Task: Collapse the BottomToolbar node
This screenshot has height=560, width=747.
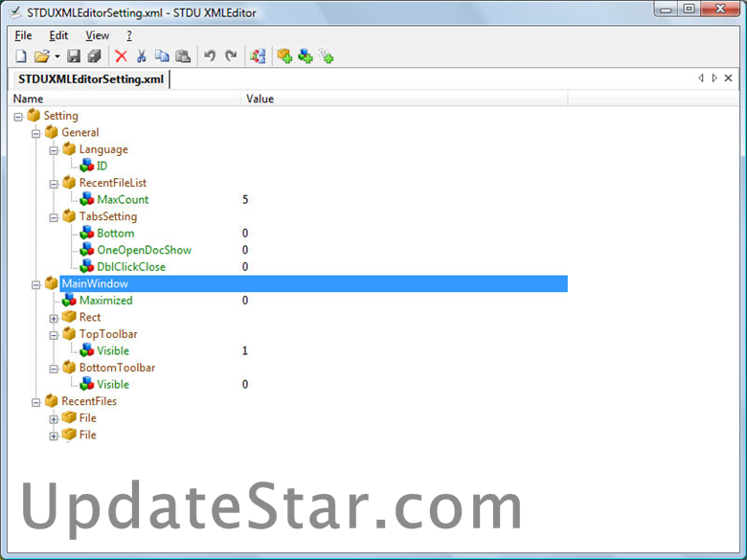Action: tap(54, 370)
